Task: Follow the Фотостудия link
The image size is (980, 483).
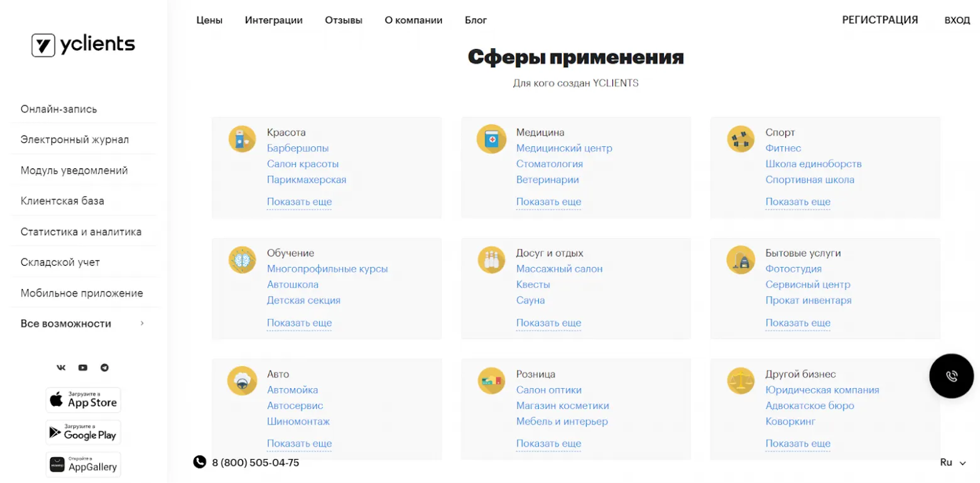Action: (793, 269)
